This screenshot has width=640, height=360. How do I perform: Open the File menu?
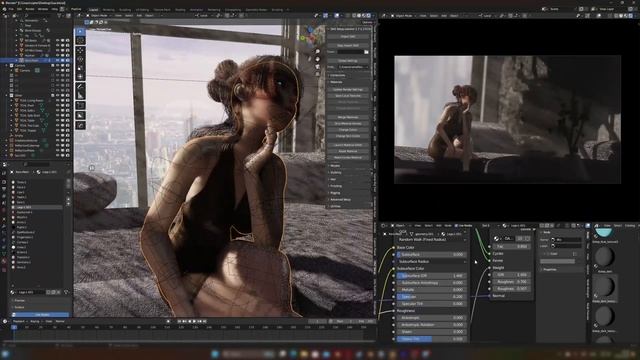coord(11,9)
